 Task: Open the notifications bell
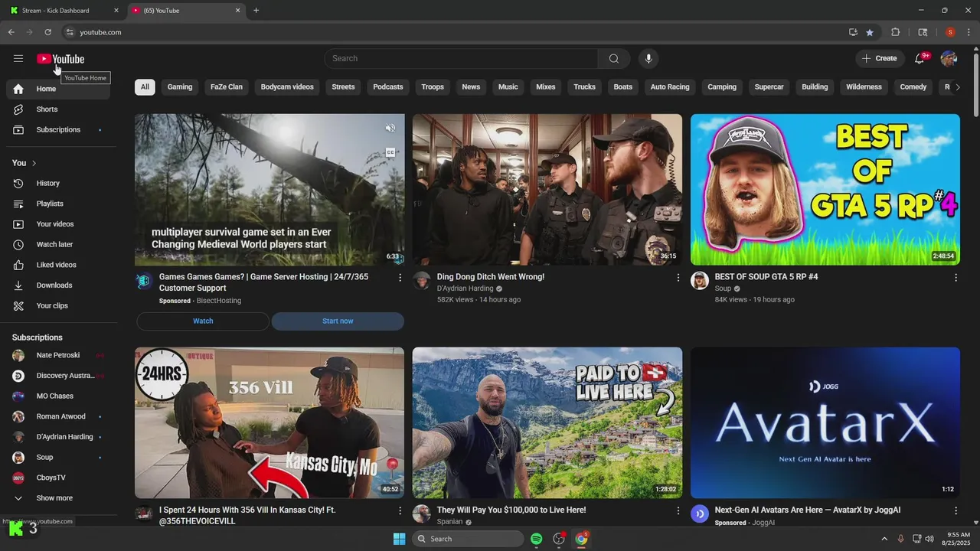pos(920,59)
